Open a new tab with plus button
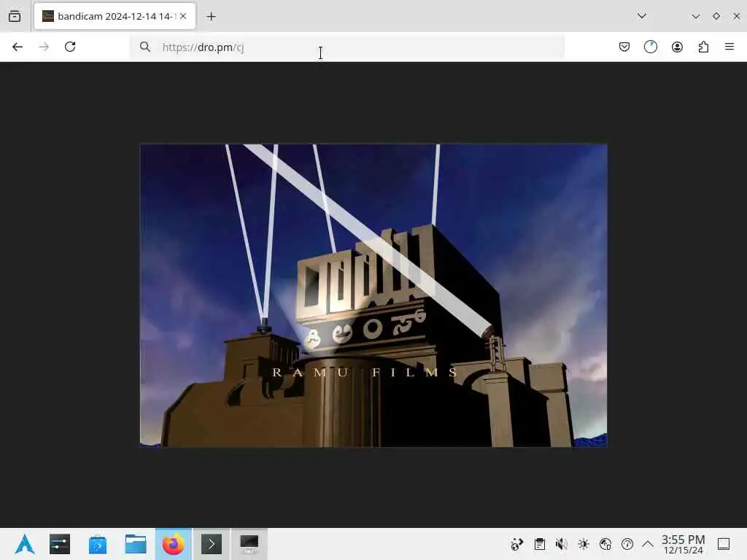Viewport: 747px width, 560px height. pos(211,17)
